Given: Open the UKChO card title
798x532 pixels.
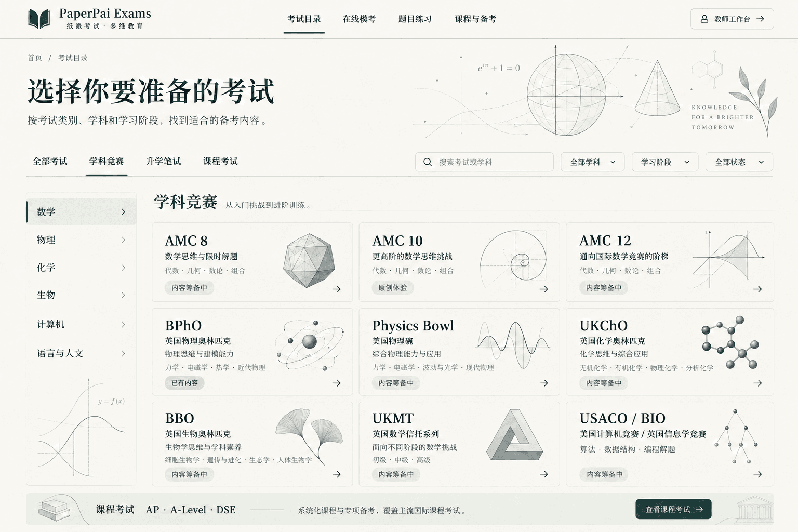Looking at the screenshot, I should tap(604, 326).
